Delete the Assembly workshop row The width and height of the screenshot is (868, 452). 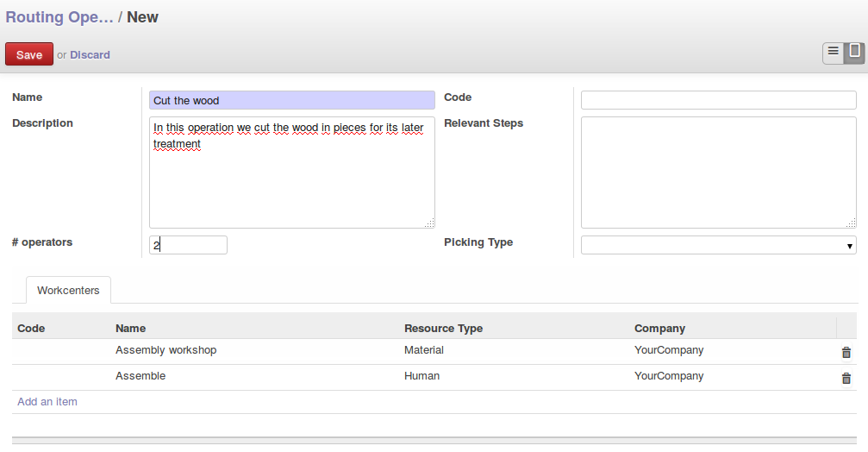click(846, 352)
